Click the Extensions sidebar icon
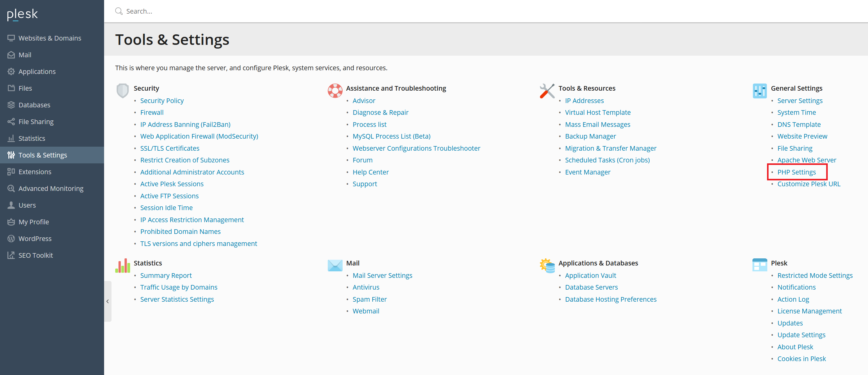Viewport: 868px width, 375px height. click(x=11, y=172)
